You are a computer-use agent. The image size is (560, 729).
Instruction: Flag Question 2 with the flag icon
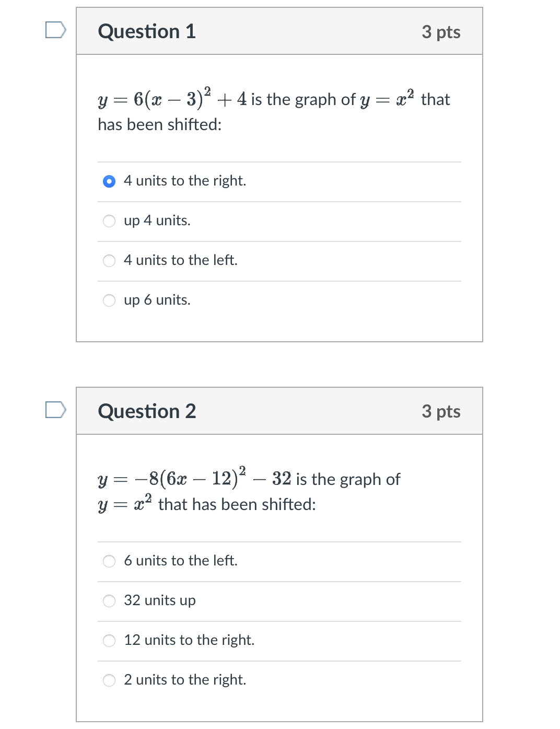(55, 410)
